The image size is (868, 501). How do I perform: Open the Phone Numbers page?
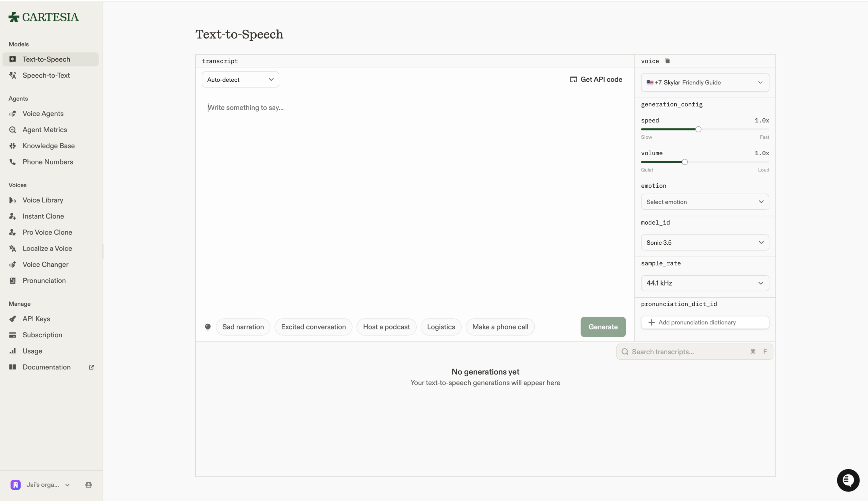51,162
